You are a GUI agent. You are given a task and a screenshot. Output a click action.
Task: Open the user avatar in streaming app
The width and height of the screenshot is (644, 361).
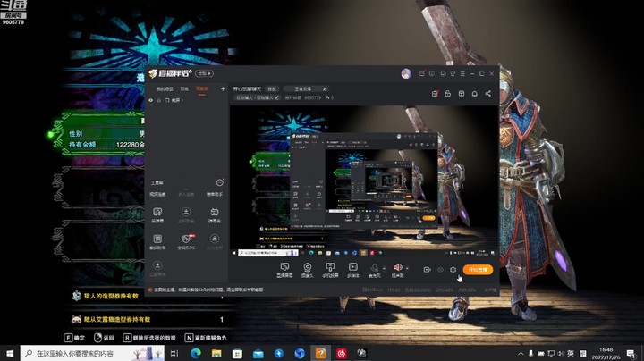tap(406, 73)
